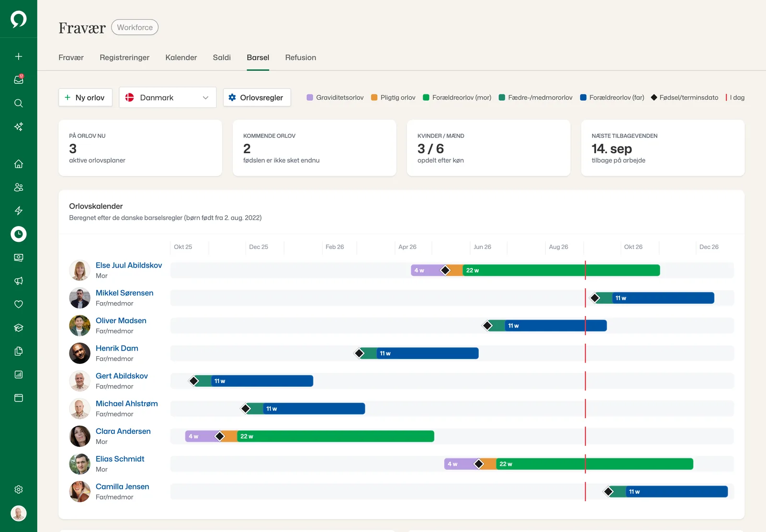Open the payroll card icon in sidebar

pyautogui.click(x=19, y=258)
